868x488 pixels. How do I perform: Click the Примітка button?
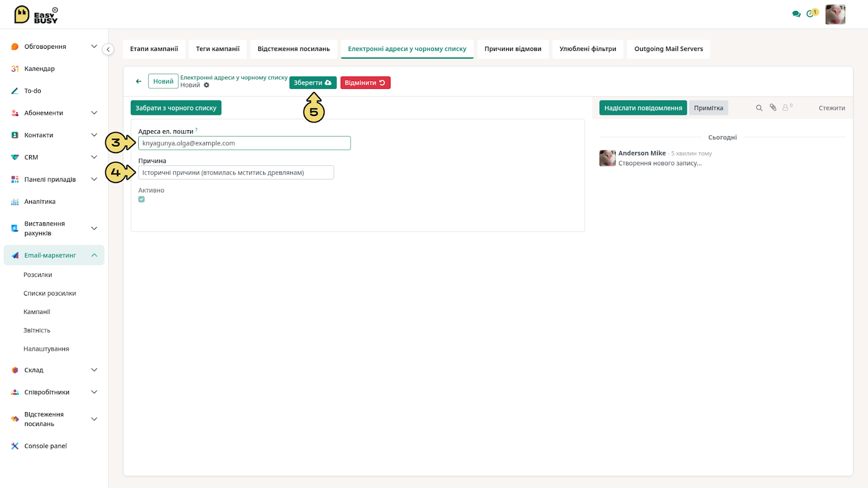coord(709,108)
